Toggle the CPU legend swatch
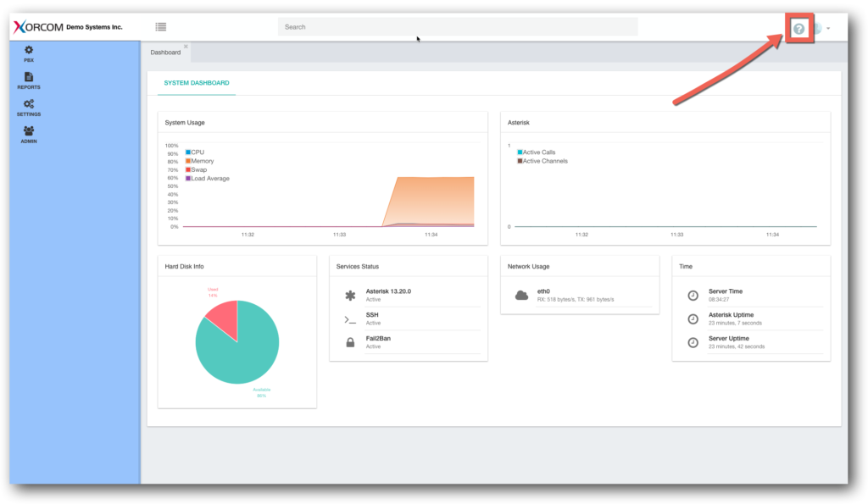868x504 pixels. 188,152
